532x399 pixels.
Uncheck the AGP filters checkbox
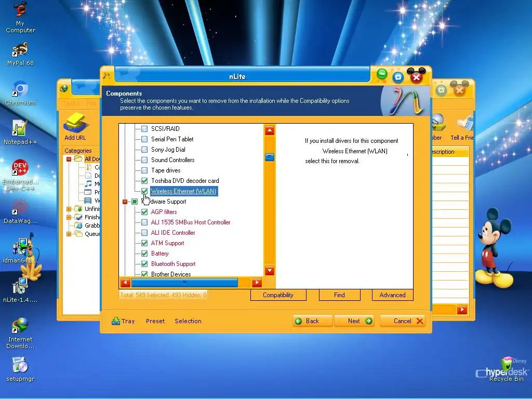144,212
